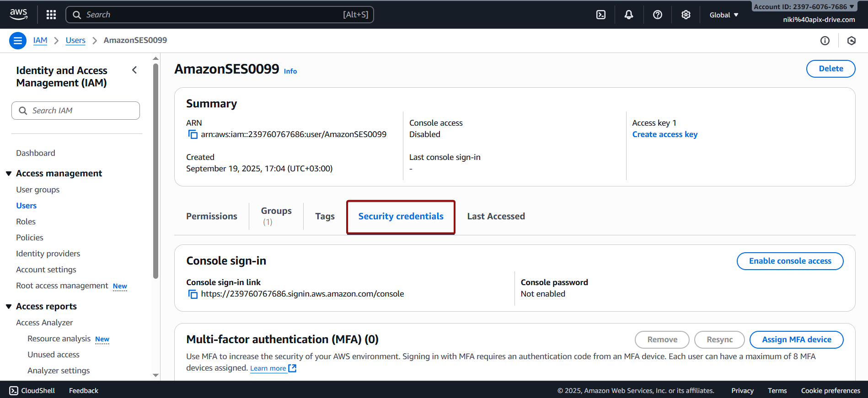Launch CloudShell from the top navigation bar

(601, 15)
